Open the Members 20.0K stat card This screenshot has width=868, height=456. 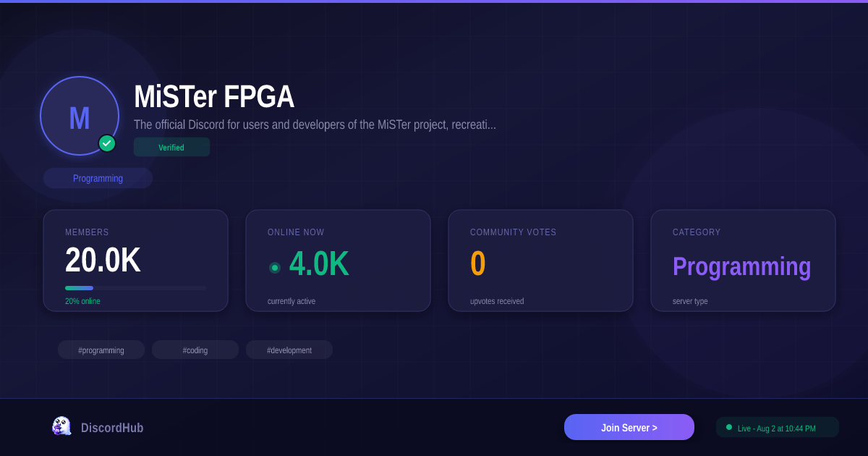pyautogui.click(x=135, y=261)
